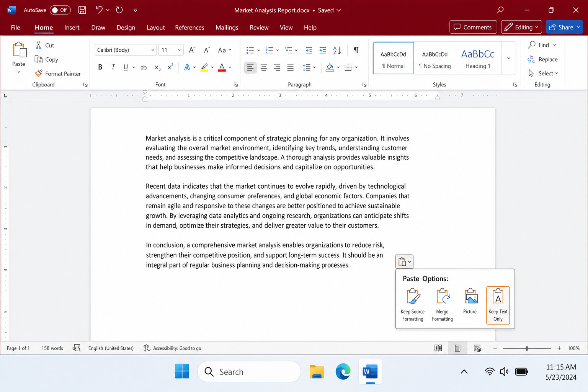This screenshot has height=392, width=588.
Task: Align paragraph text to the right
Action: pos(277,68)
